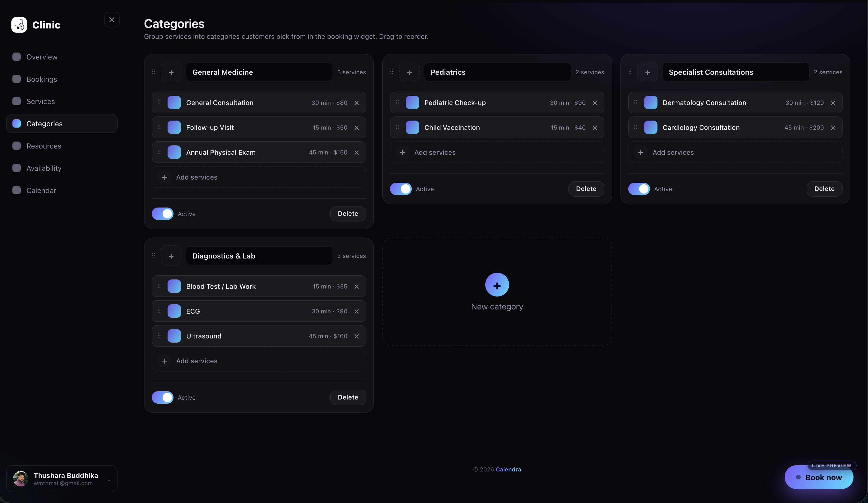
Task: Click '45 min · $200' on Cardiology Consultation
Action: point(804,127)
